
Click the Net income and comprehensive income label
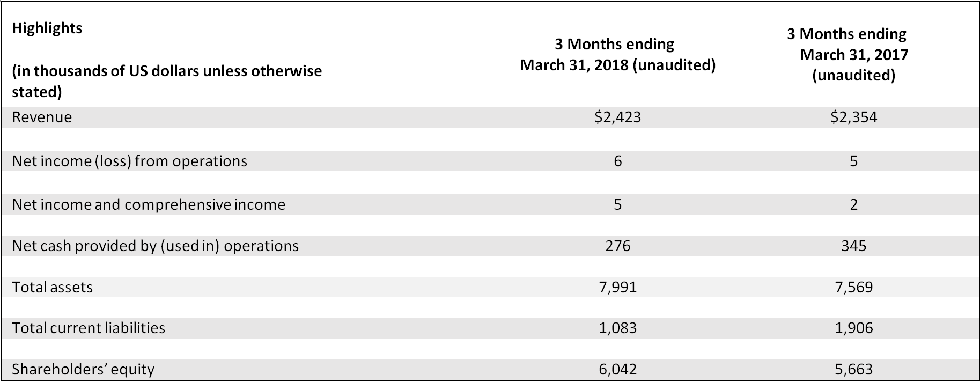coord(149,205)
